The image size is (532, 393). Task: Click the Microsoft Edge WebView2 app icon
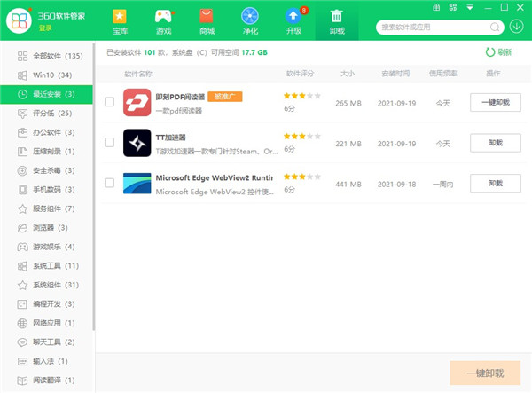point(137,184)
